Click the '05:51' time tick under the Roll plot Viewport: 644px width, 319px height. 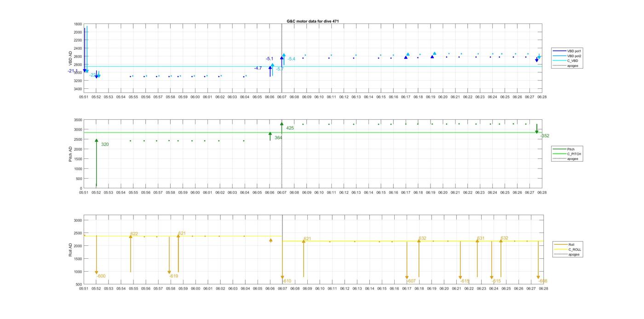84,289
